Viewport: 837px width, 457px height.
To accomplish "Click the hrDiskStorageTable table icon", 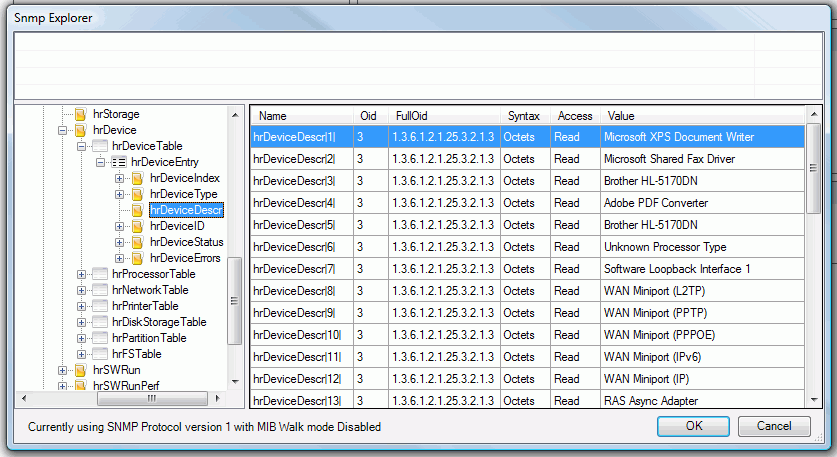I will coord(99,322).
